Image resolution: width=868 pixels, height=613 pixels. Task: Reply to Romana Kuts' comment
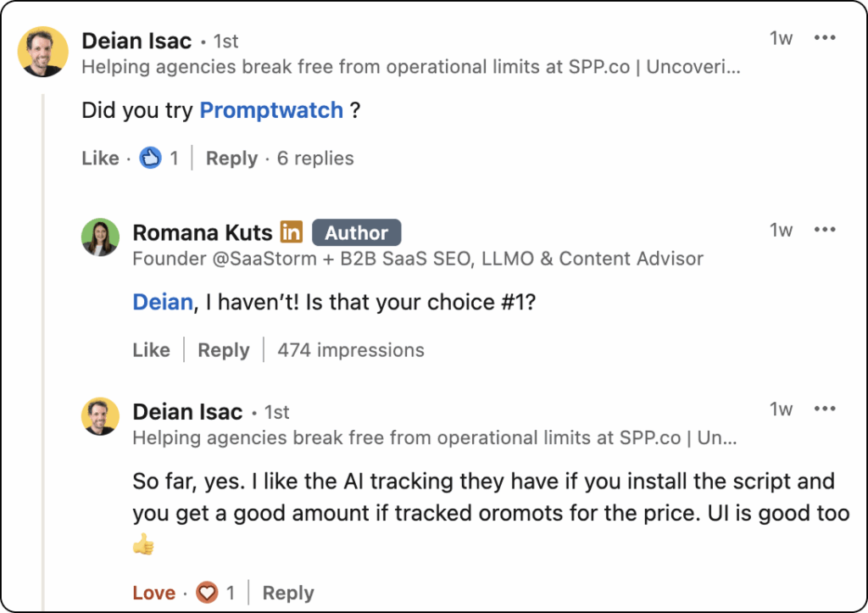point(224,350)
